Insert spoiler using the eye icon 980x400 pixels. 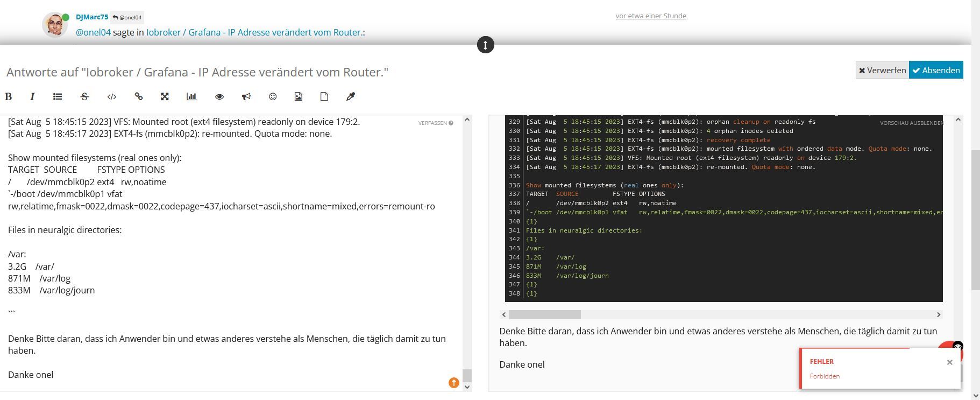pyautogui.click(x=219, y=97)
